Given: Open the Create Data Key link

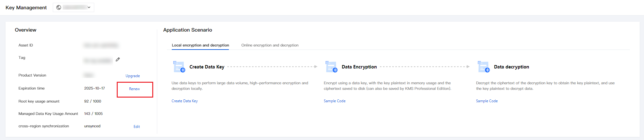Looking at the screenshot, I should click(x=184, y=101).
